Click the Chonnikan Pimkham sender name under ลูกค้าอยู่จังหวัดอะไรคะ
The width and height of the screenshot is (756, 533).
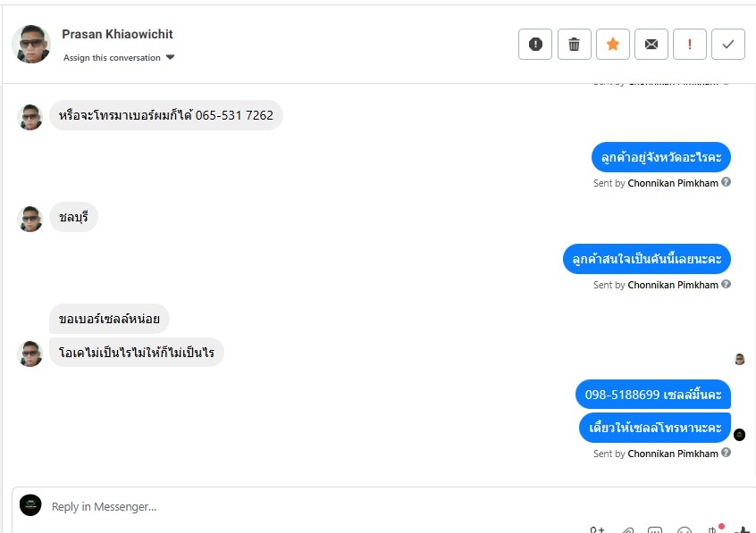(x=673, y=183)
